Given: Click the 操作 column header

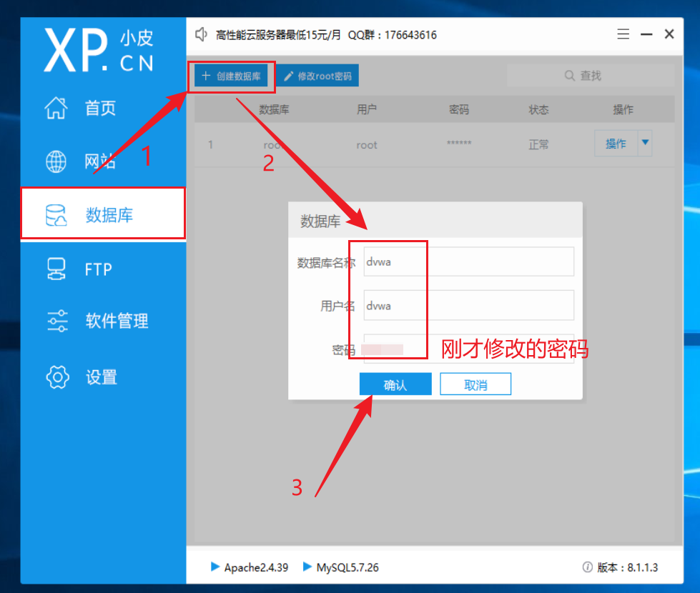Looking at the screenshot, I should coord(623,110).
